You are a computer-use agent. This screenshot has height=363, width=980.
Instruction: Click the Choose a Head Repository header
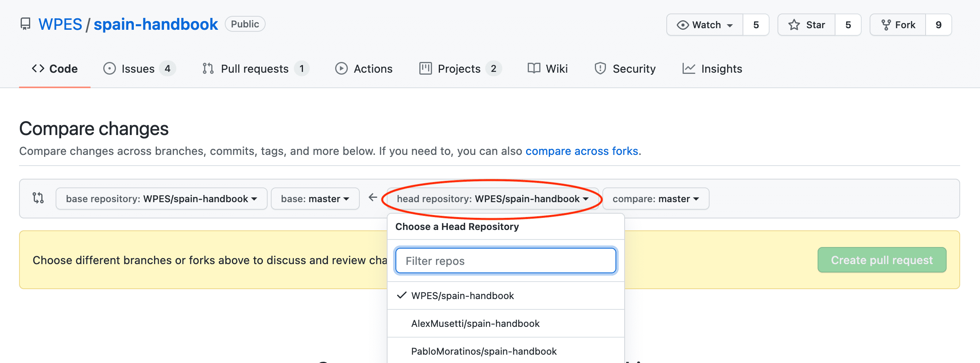(x=457, y=226)
